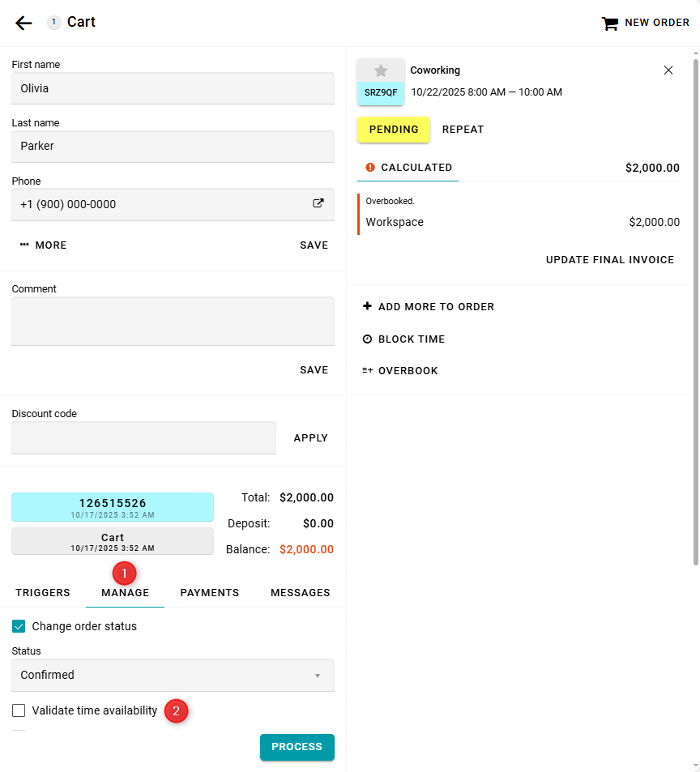Expand More contact fields

[44, 245]
